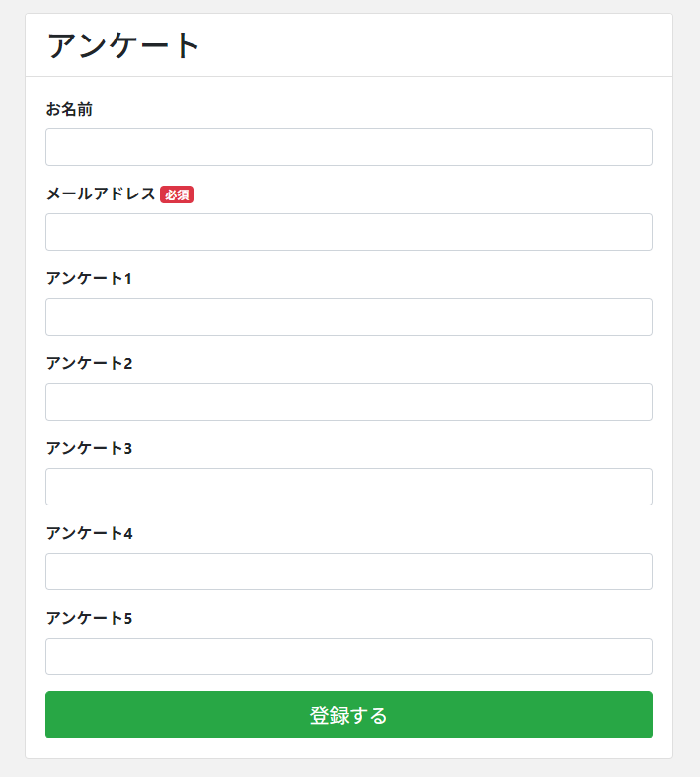
Task: Click the divider line under the heading
Action: pyautogui.click(x=349, y=76)
